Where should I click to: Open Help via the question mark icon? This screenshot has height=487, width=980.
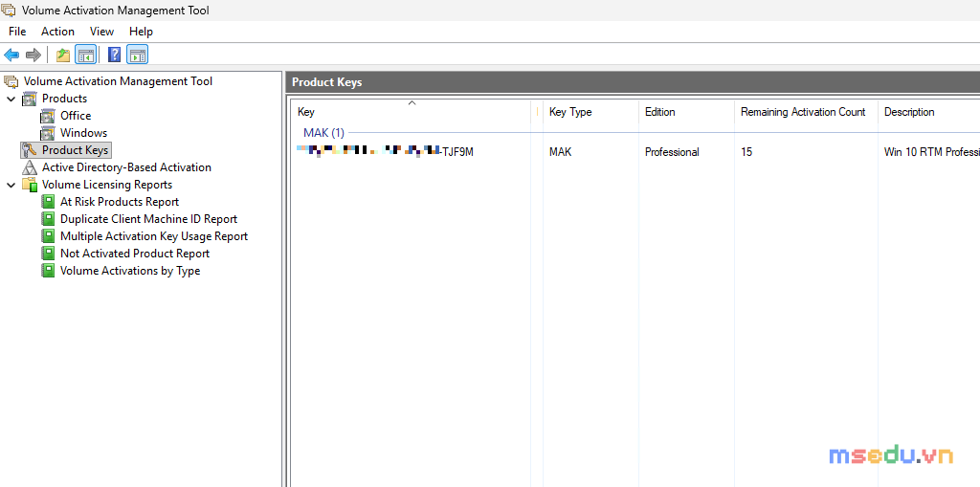pos(115,55)
